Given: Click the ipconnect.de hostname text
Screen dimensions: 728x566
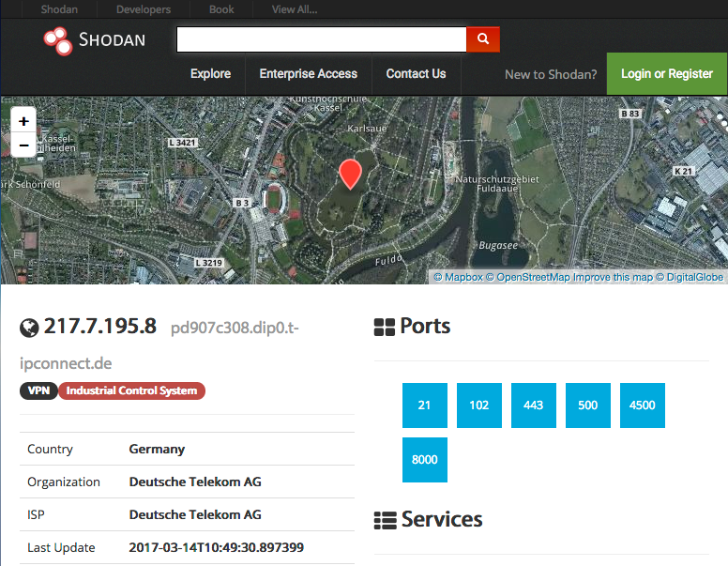Looking at the screenshot, I should 66,363.
